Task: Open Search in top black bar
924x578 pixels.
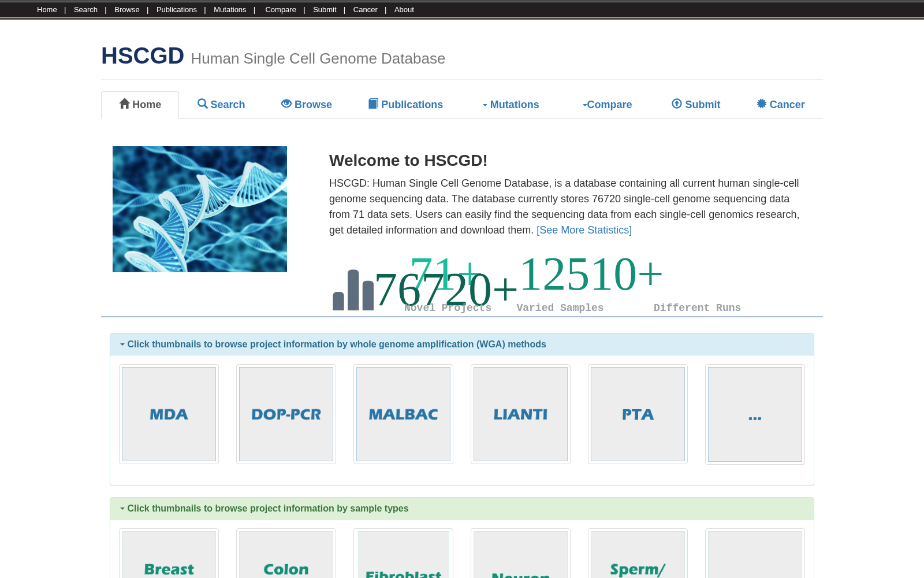Action: 85,10
